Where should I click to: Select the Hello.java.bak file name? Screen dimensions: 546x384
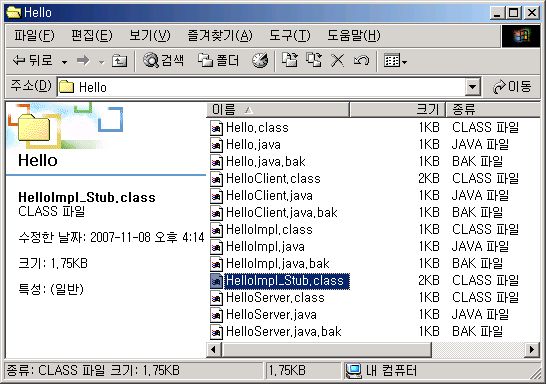point(266,162)
